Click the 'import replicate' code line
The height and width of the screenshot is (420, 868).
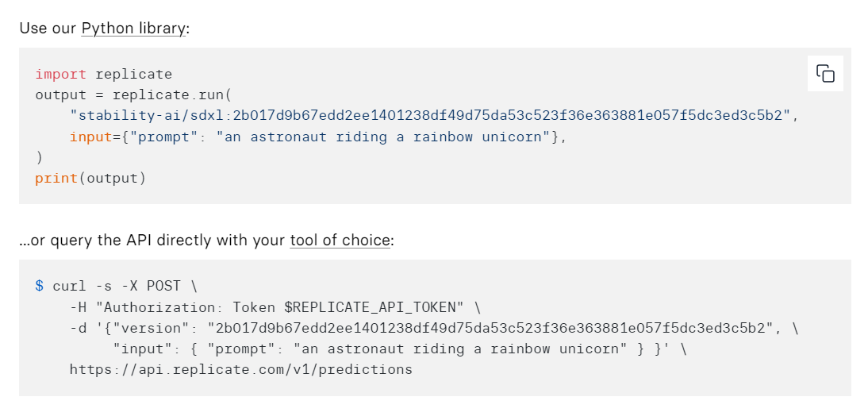click(x=103, y=75)
